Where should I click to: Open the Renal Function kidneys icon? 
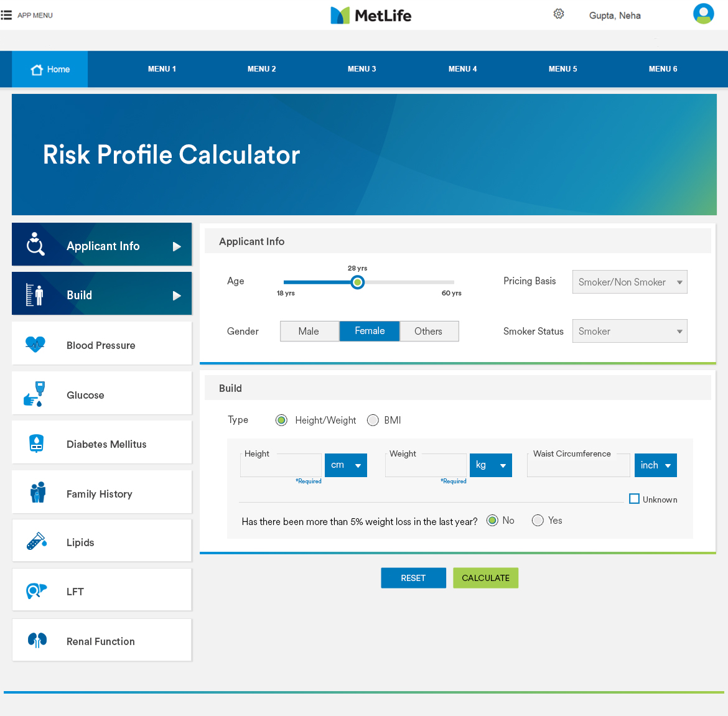(37, 640)
